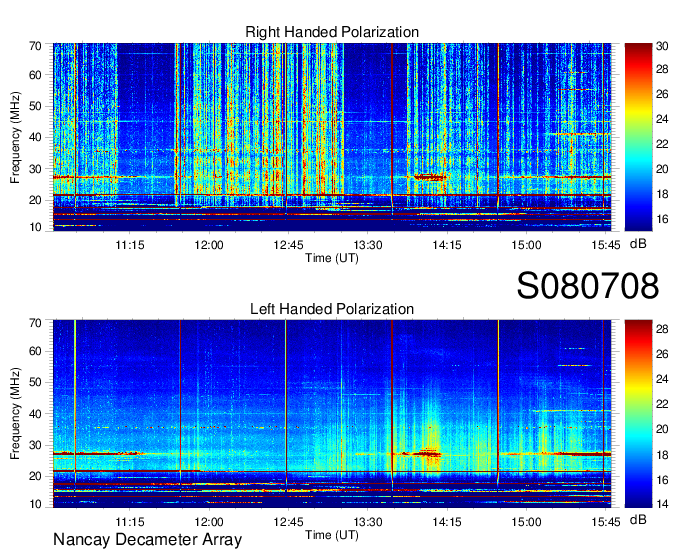Click the 40 MHz tick on left-handed plot
This screenshot has height=552, width=680.
(x=35, y=414)
